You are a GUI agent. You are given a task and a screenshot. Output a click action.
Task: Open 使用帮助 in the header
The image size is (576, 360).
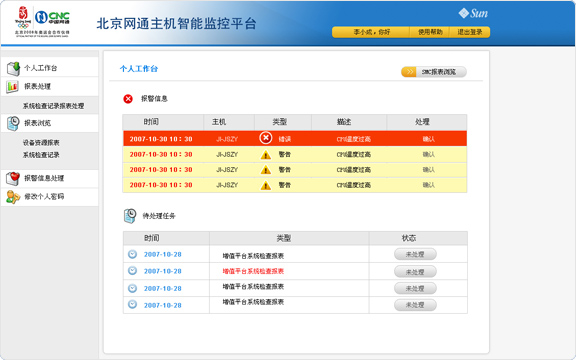[430, 32]
